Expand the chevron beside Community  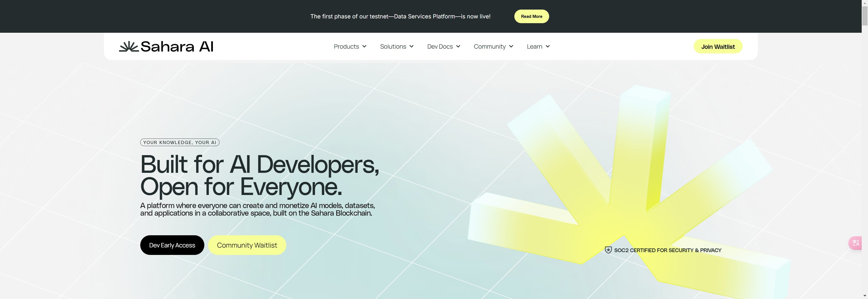point(511,46)
